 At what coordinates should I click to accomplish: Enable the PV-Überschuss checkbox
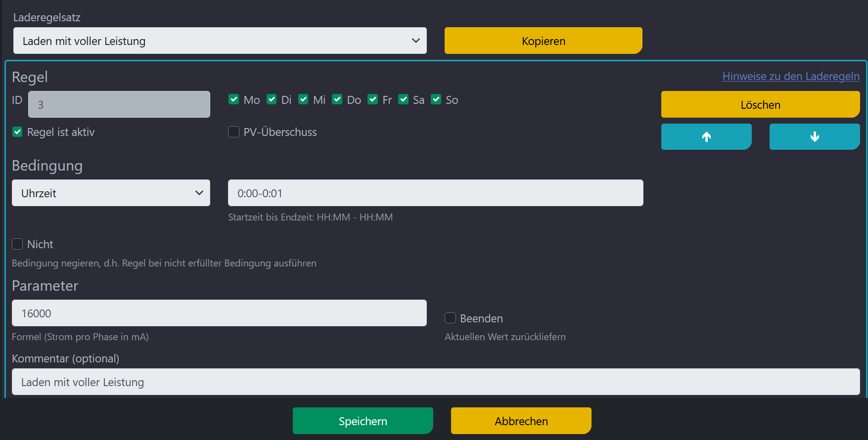click(x=233, y=132)
